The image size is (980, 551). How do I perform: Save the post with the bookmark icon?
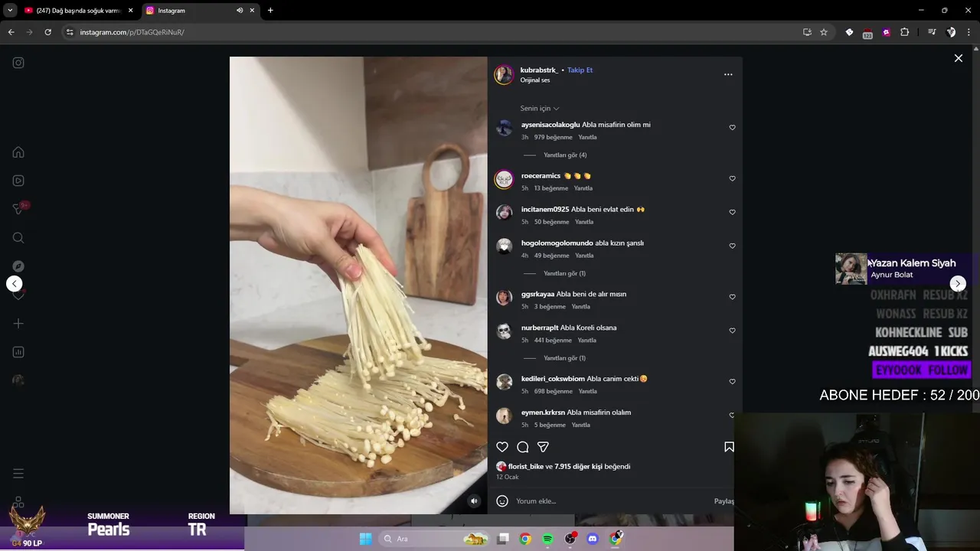tap(729, 447)
